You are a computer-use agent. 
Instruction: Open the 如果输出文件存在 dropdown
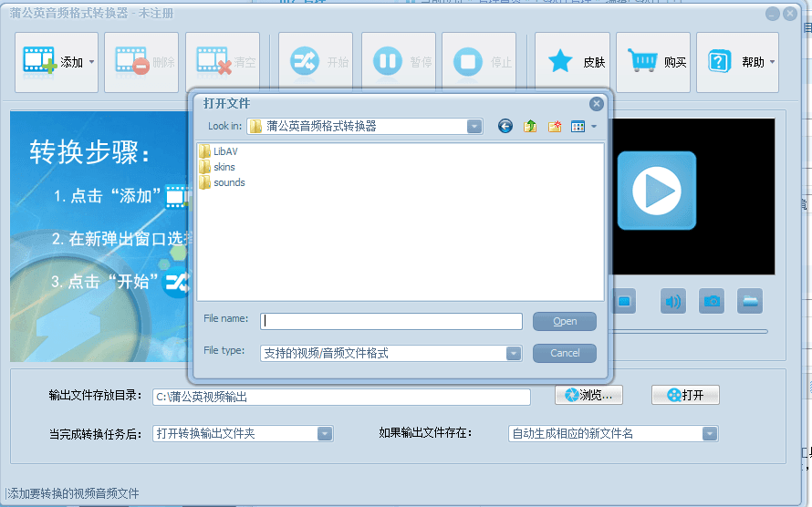coord(710,433)
